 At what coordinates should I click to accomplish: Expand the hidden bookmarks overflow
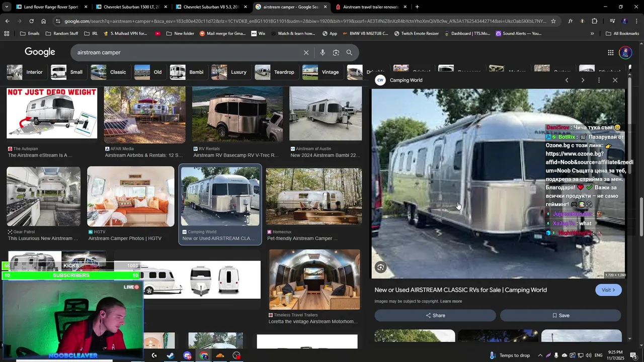tap(592, 33)
